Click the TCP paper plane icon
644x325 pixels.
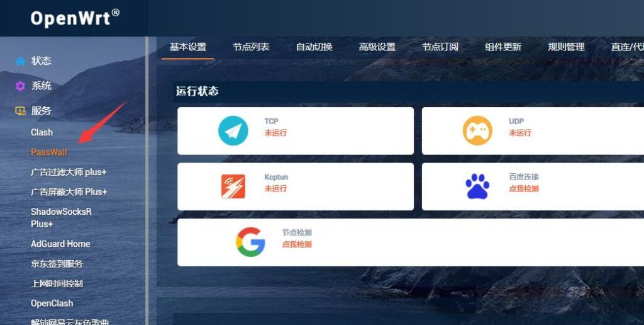[233, 130]
